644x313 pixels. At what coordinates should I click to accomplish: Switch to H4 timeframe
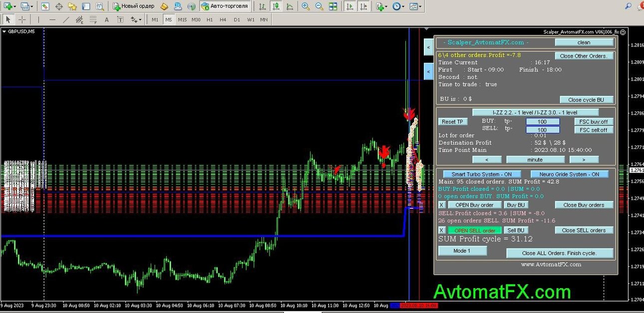tap(223, 19)
